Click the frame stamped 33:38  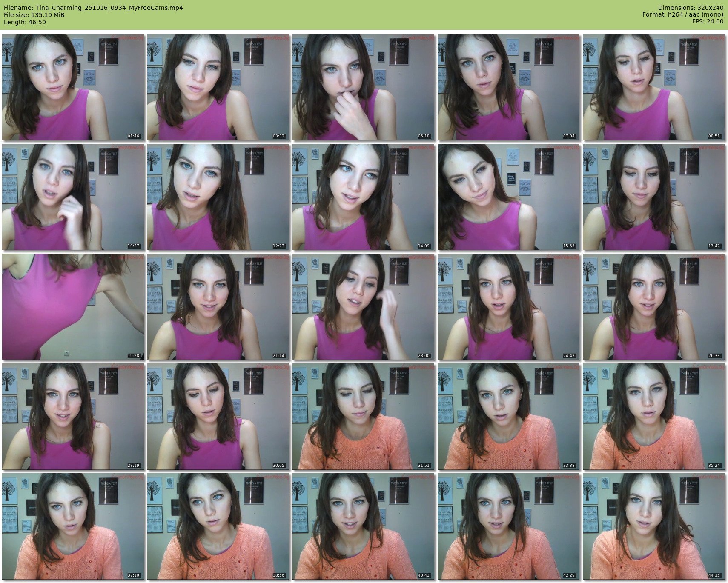(509, 417)
